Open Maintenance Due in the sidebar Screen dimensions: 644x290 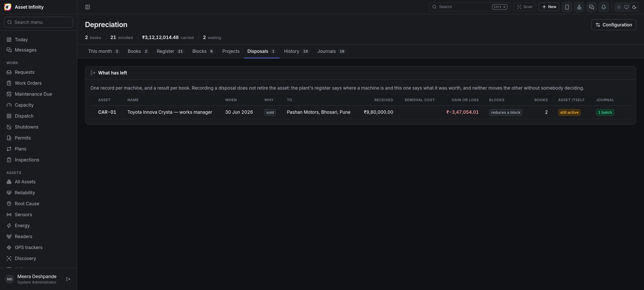38,94
